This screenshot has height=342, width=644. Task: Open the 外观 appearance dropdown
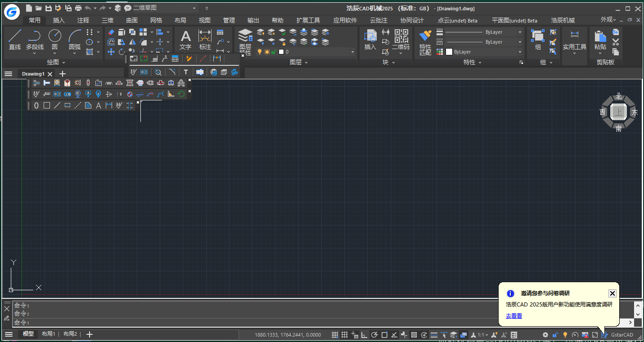pyautogui.click(x=608, y=20)
